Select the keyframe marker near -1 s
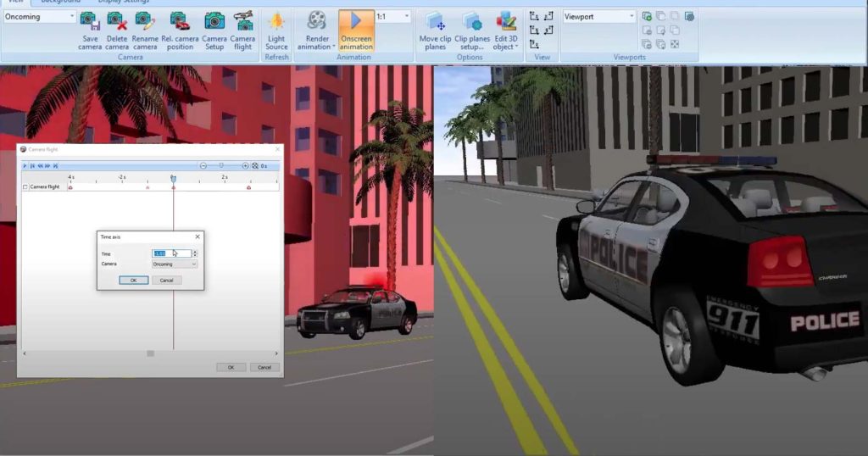 (147, 187)
